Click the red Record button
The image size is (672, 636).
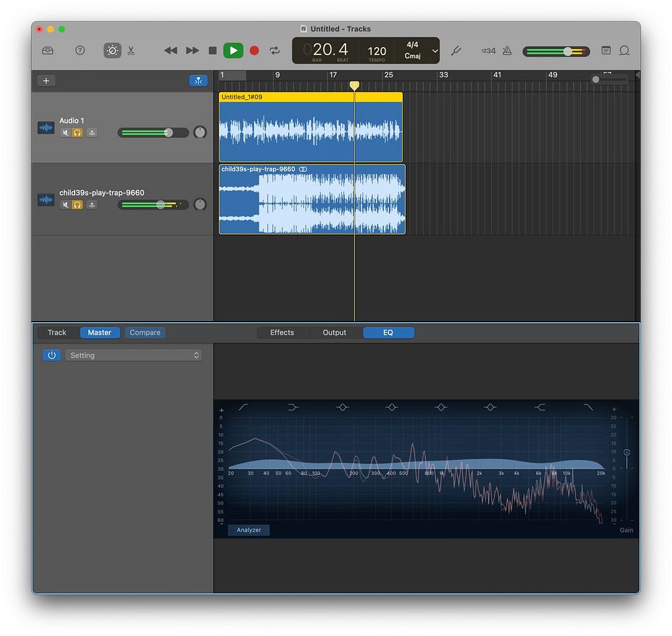click(x=254, y=50)
